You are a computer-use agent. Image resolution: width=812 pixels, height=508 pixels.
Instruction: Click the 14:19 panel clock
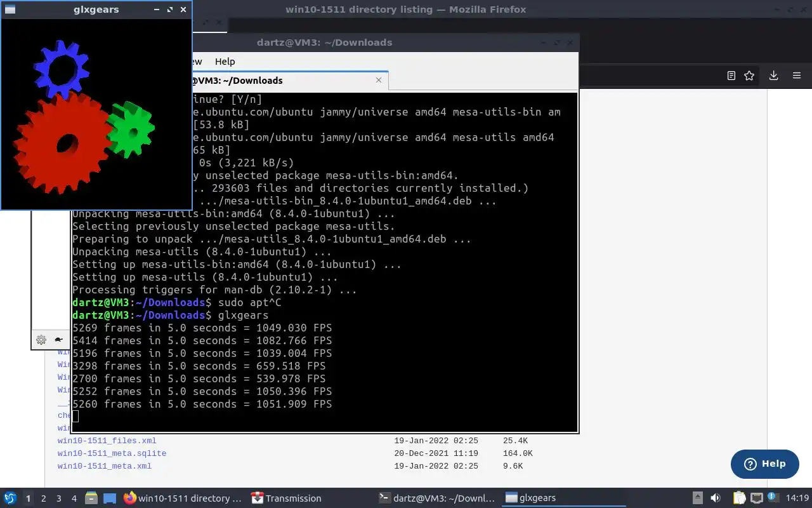pos(797,498)
